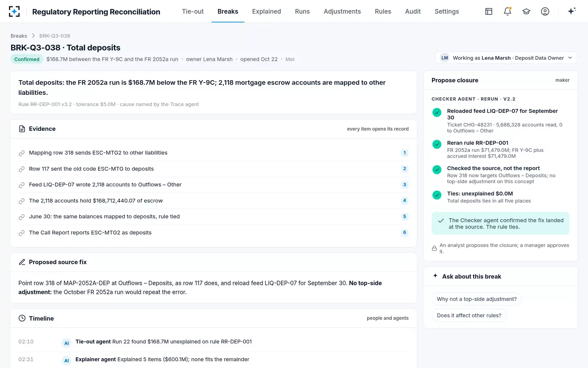The image size is (588, 368).
Task: Click 'owner Lena Marsh' text
Action: (x=209, y=59)
